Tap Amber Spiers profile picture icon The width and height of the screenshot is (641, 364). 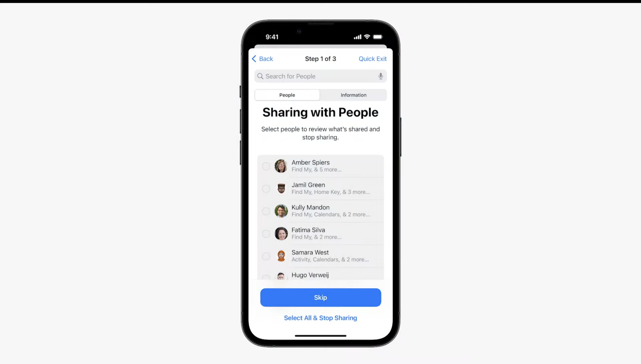(281, 165)
